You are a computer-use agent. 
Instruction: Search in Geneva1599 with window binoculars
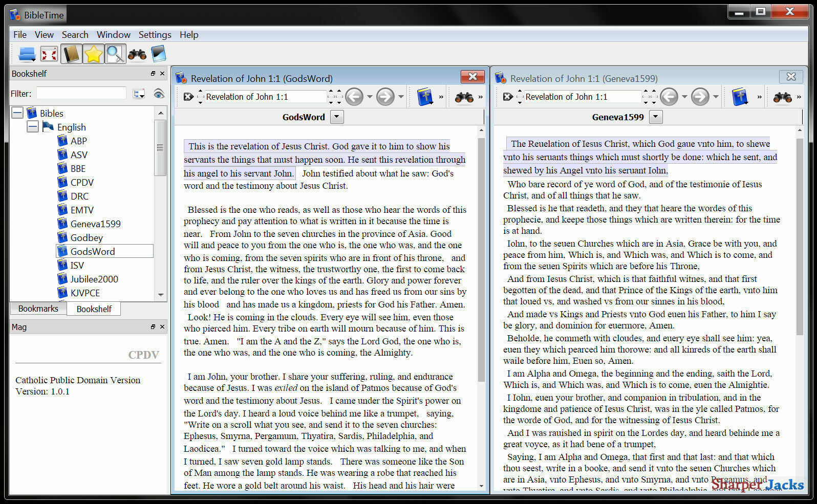(x=783, y=97)
